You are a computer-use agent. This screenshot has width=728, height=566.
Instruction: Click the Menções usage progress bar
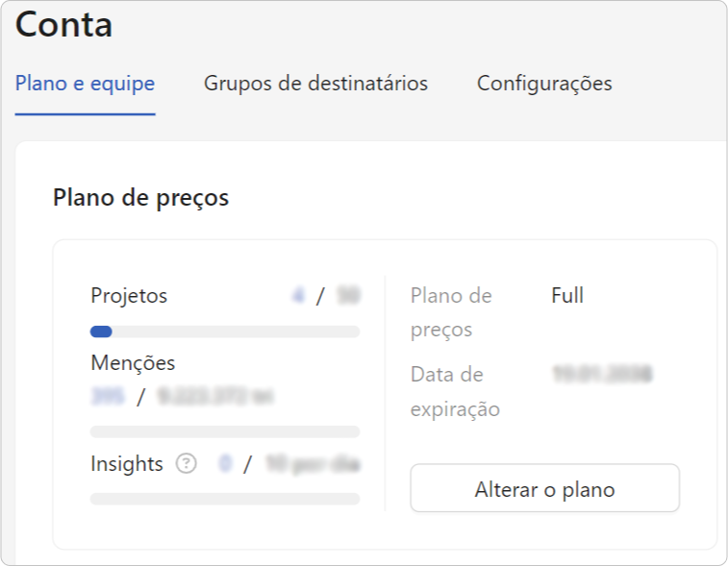click(x=225, y=431)
